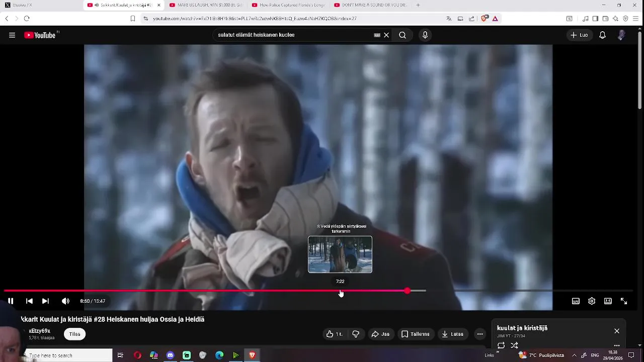Pause the video playback
The height and width of the screenshot is (362, 644).
11,301
